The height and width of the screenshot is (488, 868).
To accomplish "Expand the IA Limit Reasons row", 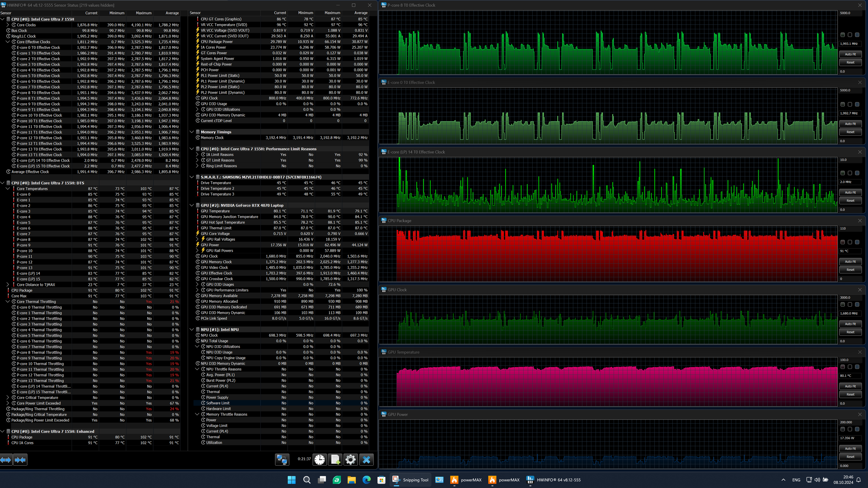I will [x=197, y=155].
